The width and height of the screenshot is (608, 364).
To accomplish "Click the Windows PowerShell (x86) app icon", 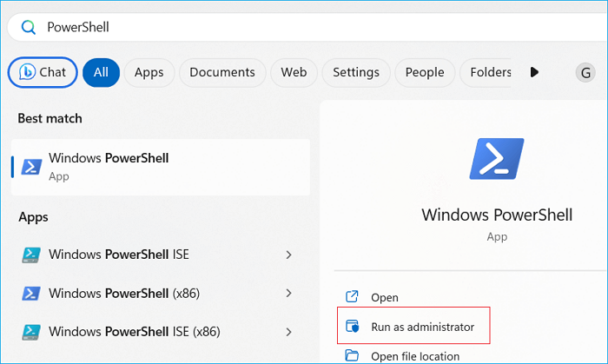I will (32, 293).
